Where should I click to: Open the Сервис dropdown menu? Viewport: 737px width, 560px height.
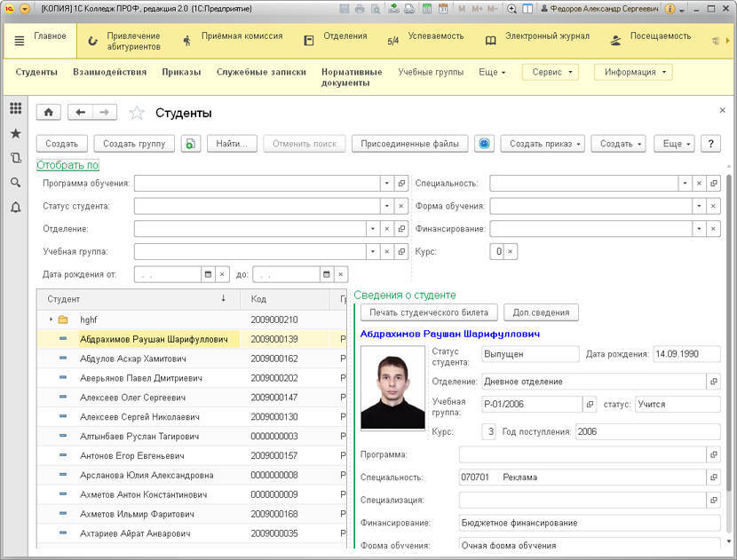(x=550, y=72)
